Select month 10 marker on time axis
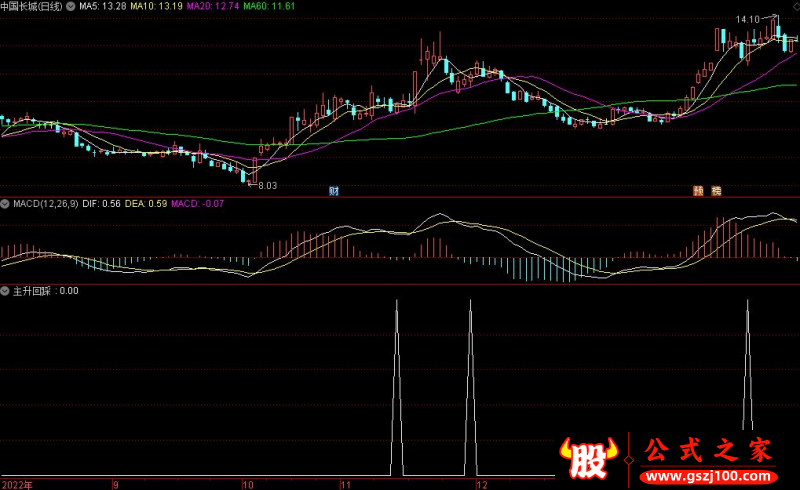 248,484
